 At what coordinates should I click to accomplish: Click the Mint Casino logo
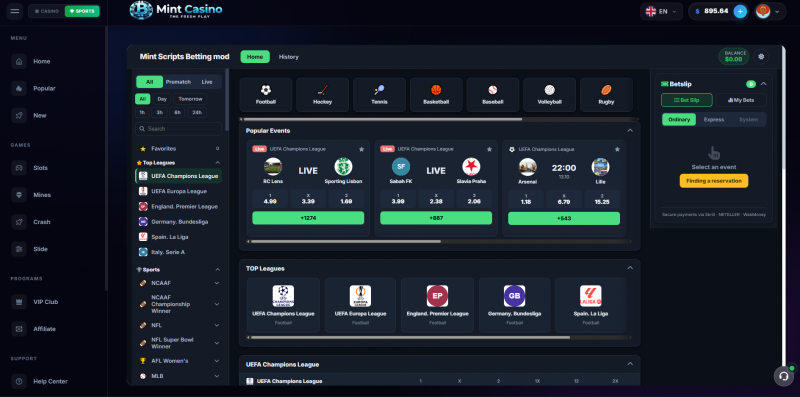pos(176,10)
